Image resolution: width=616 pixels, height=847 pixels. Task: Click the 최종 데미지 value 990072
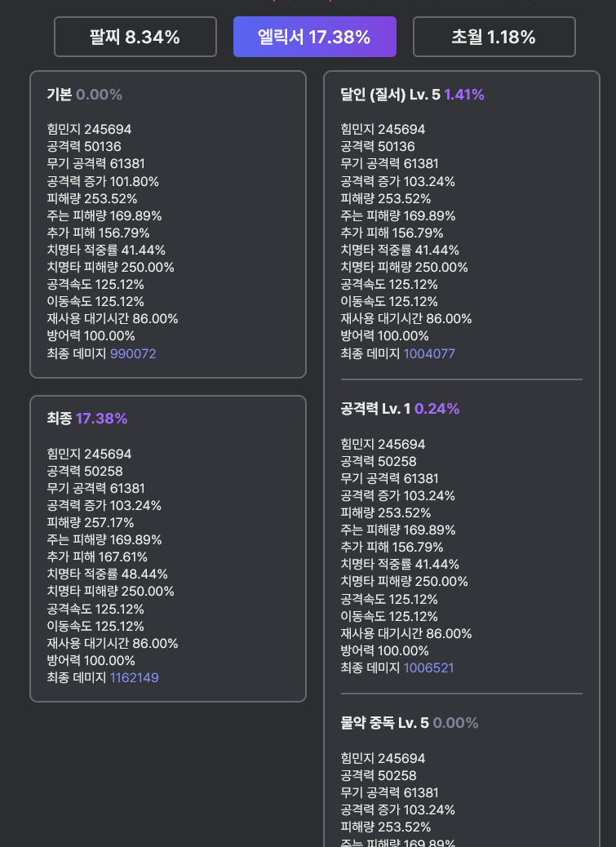133,354
